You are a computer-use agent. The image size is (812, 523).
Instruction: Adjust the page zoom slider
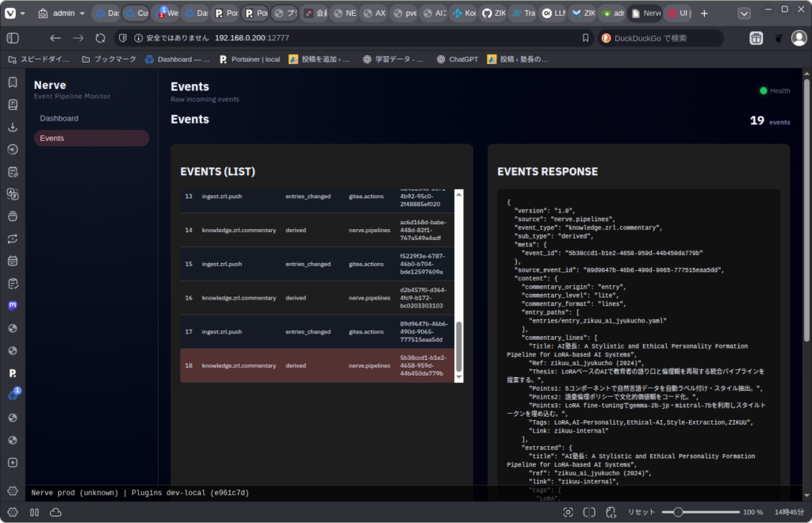pos(678,512)
